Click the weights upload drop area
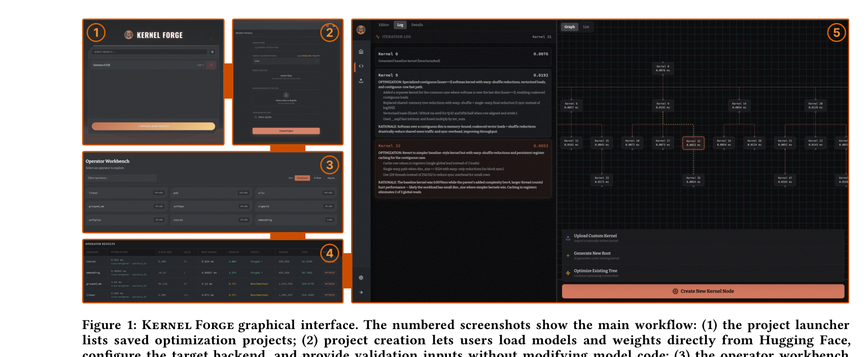 (286, 98)
